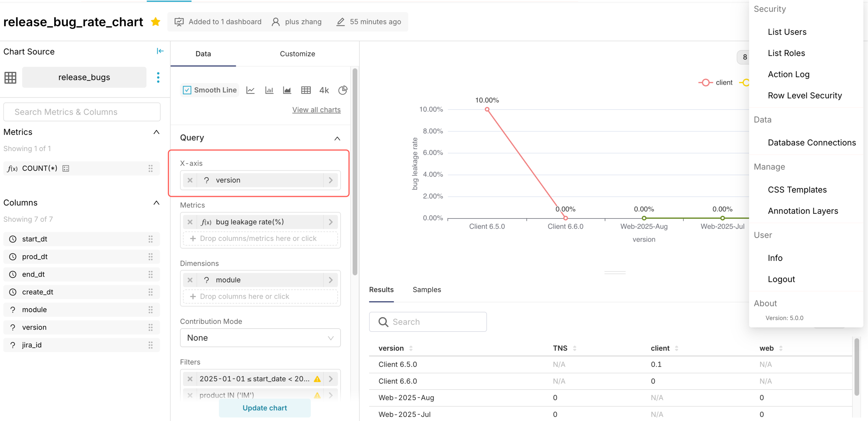Screen dimensions: 868x421
Task: Collapse Chart Source panel with arrow icon
Action: pos(160,51)
